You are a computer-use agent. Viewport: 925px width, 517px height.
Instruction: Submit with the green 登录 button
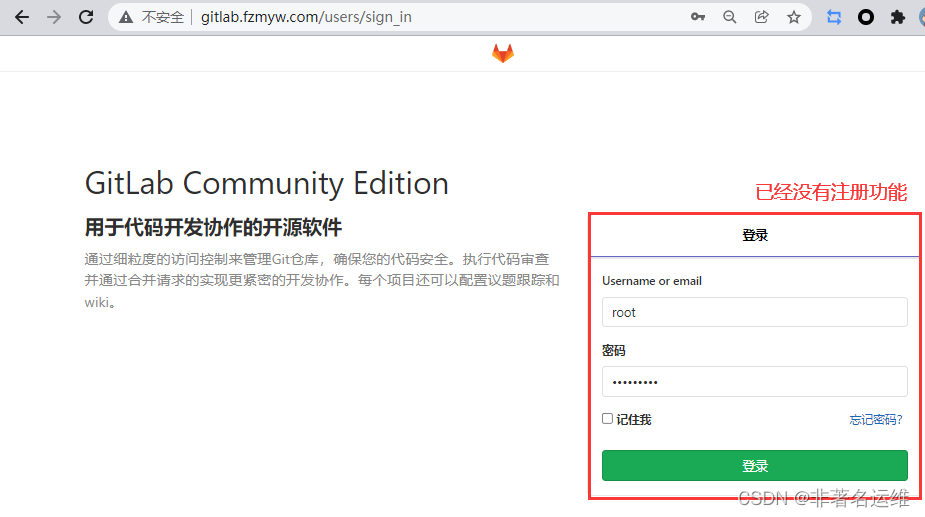[755, 466]
